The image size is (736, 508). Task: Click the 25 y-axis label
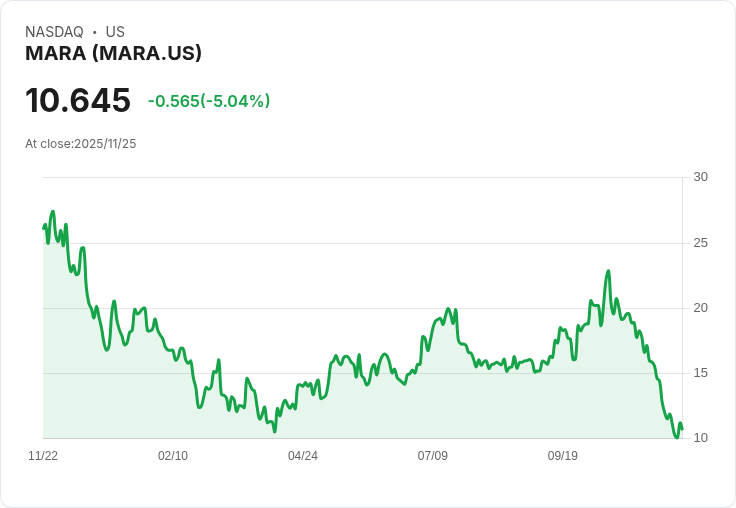point(700,243)
